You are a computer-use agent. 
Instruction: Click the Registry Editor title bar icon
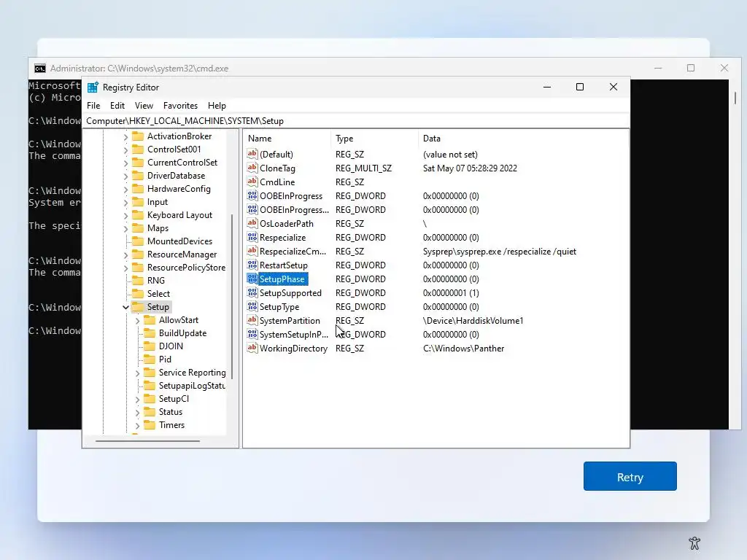[93, 87]
